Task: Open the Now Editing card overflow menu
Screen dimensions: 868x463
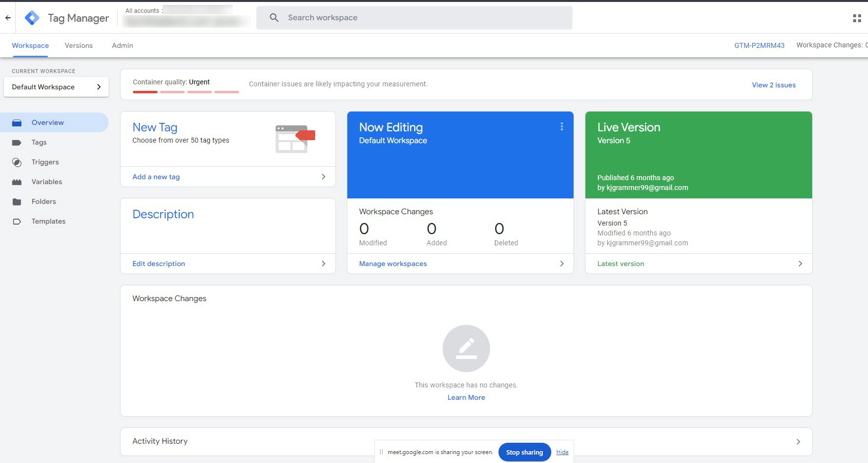Action: [x=562, y=126]
